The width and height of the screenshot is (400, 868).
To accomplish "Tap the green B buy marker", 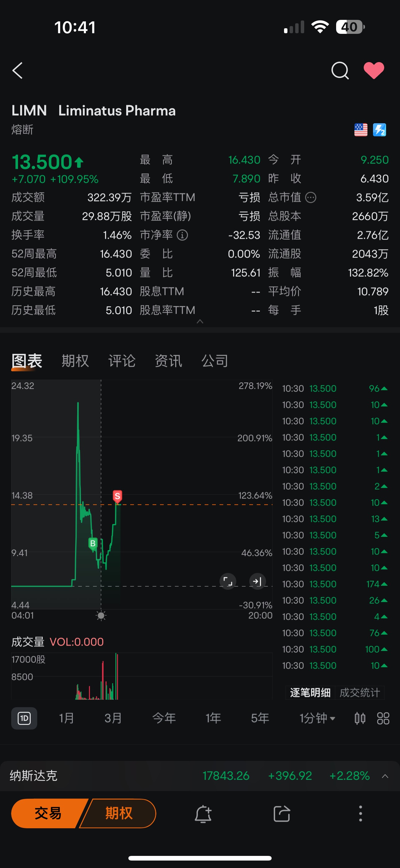I will (93, 544).
